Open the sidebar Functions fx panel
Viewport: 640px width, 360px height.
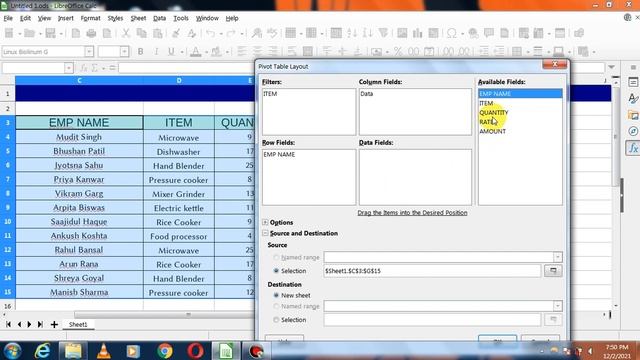tap(633, 148)
